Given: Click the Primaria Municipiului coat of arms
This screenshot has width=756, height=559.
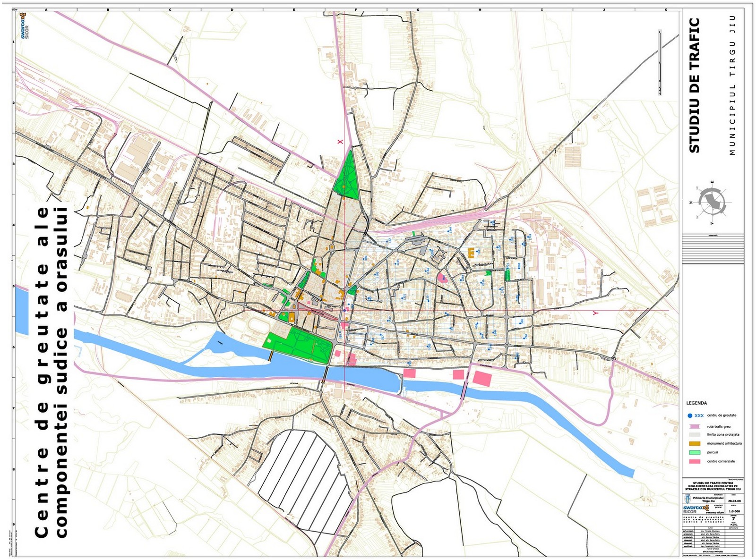Looking at the screenshot, I should [x=687, y=499].
